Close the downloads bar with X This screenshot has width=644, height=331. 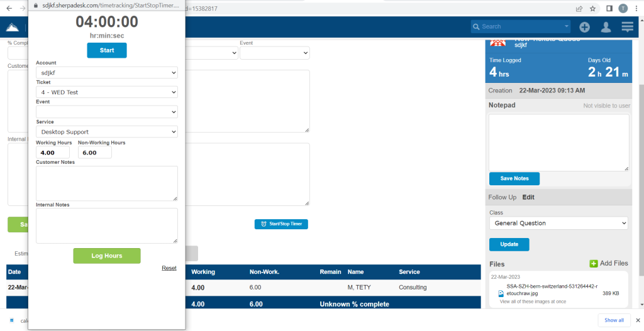pos(638,320)
